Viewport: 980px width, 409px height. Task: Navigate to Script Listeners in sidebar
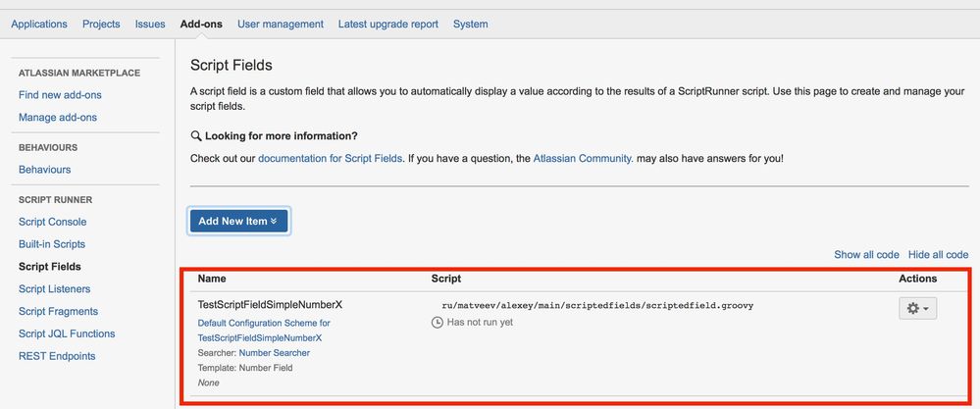(x=54, y=289)
